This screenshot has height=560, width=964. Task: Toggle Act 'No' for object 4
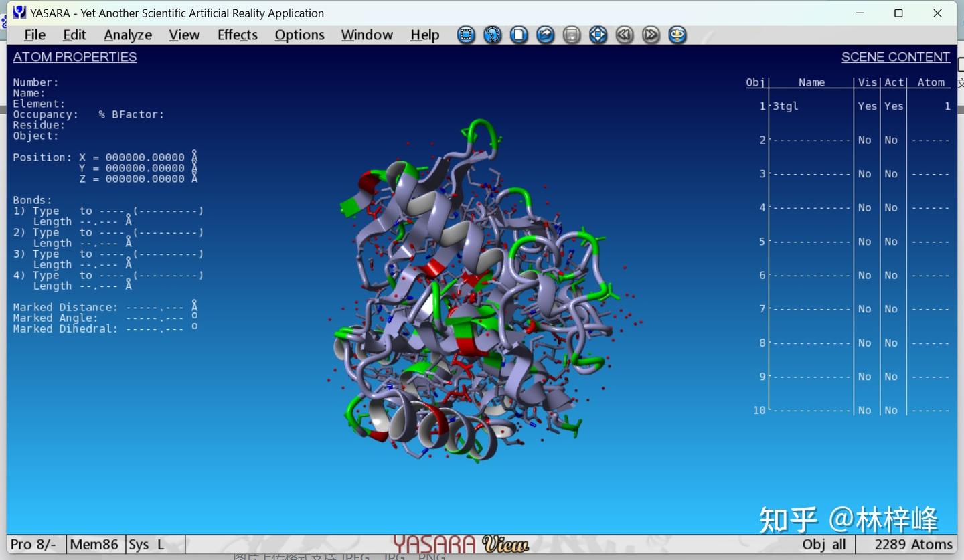pyautogui.click(x=891, y=207)
